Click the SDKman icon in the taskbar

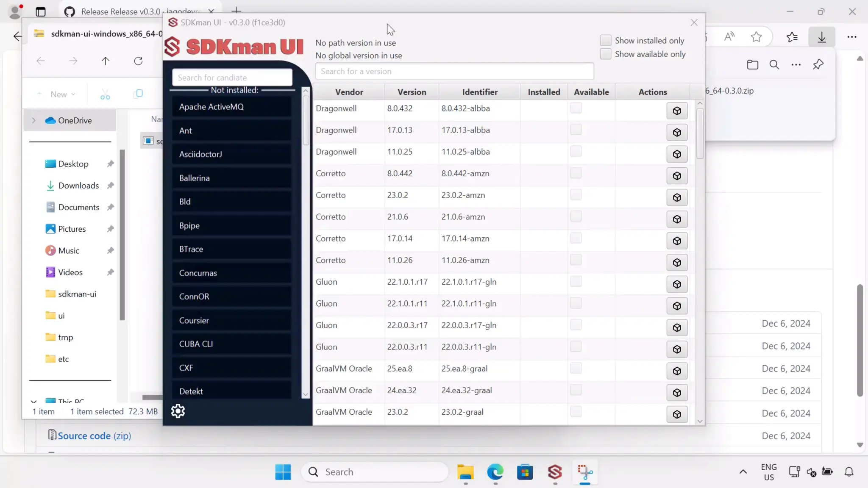[555, 472]
